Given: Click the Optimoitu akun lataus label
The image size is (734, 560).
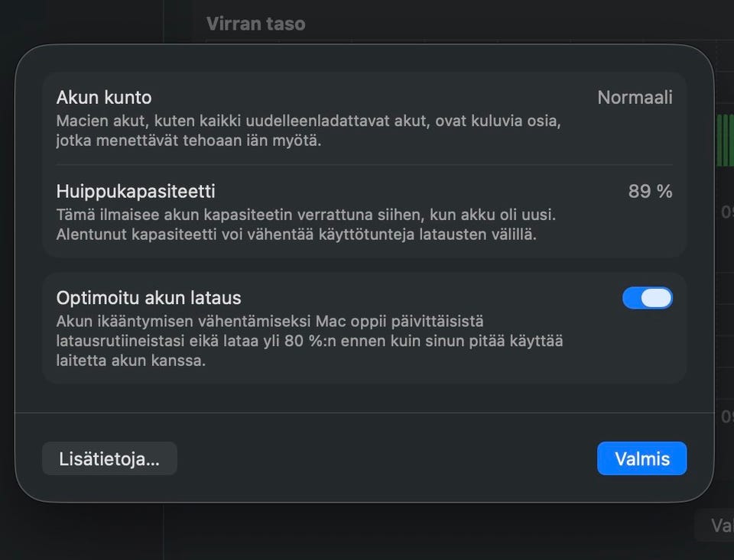Looking at the screenshot, I should (x=148, y=298).
